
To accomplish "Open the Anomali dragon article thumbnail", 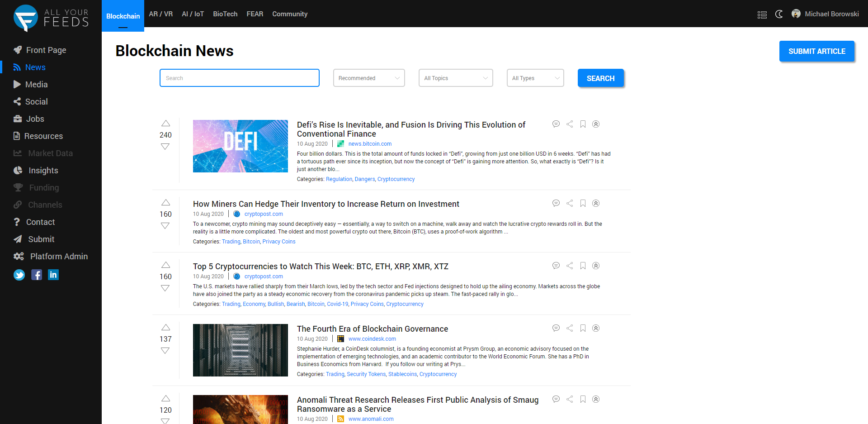I will coord(241,410).
